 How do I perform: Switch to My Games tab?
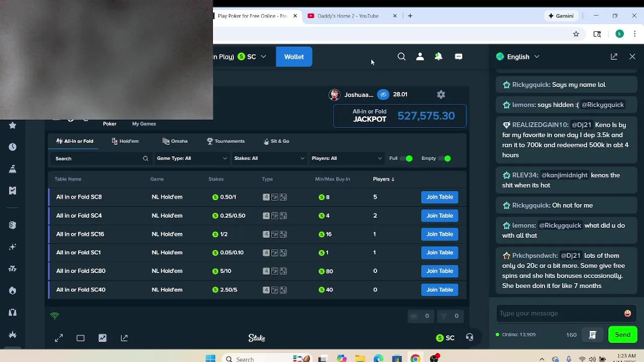(x=144, y=124)
